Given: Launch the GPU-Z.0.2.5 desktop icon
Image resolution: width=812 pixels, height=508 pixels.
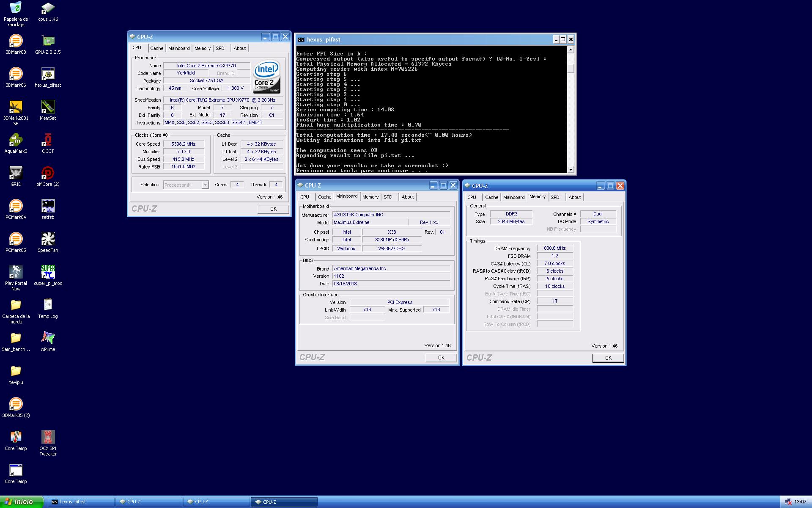Looking at the screenshot, I should 48,44.
